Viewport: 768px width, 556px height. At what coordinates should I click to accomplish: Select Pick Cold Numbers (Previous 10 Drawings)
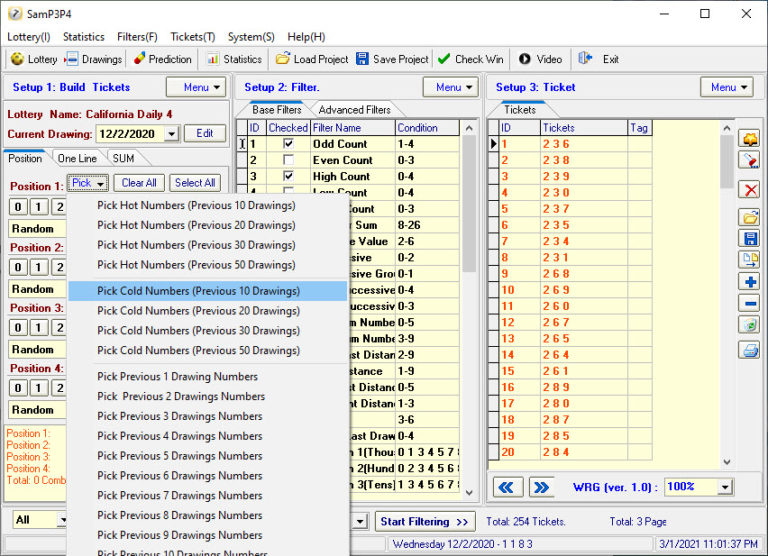(208, 291)
